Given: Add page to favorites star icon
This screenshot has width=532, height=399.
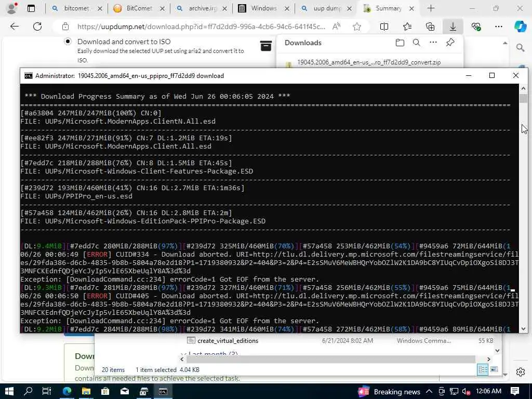Looking at the screenshot, I should (x=356, y=26).
